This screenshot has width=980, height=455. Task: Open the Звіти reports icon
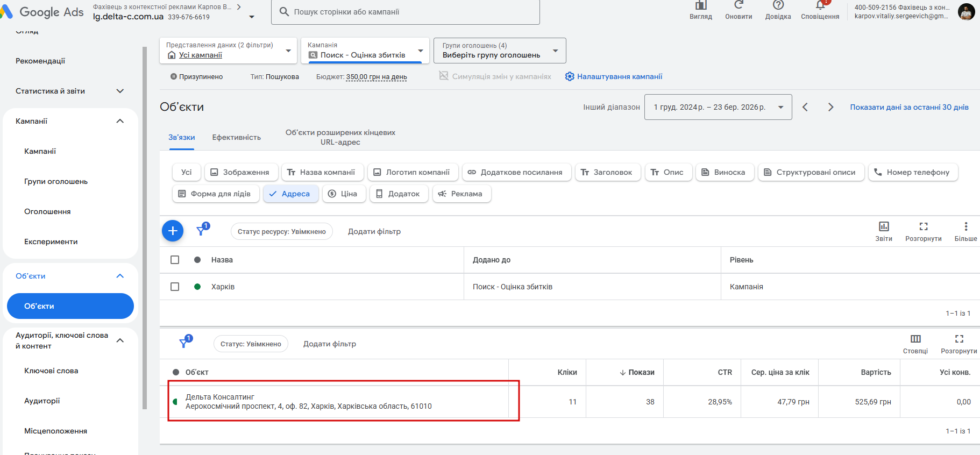click(884, 226)
